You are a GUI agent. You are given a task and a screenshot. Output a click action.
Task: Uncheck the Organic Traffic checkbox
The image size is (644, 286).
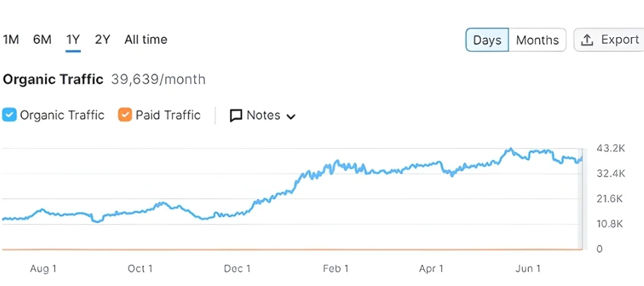9,115
